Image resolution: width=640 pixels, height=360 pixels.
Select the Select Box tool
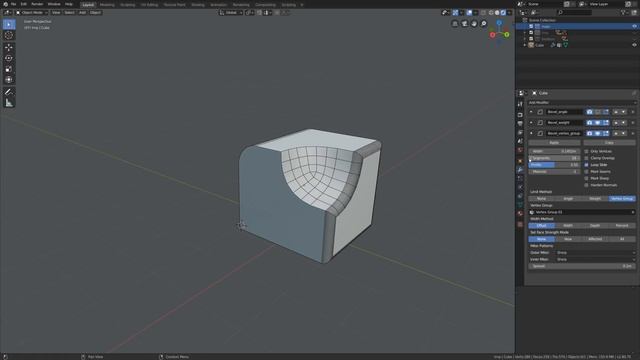click(9, 24)
